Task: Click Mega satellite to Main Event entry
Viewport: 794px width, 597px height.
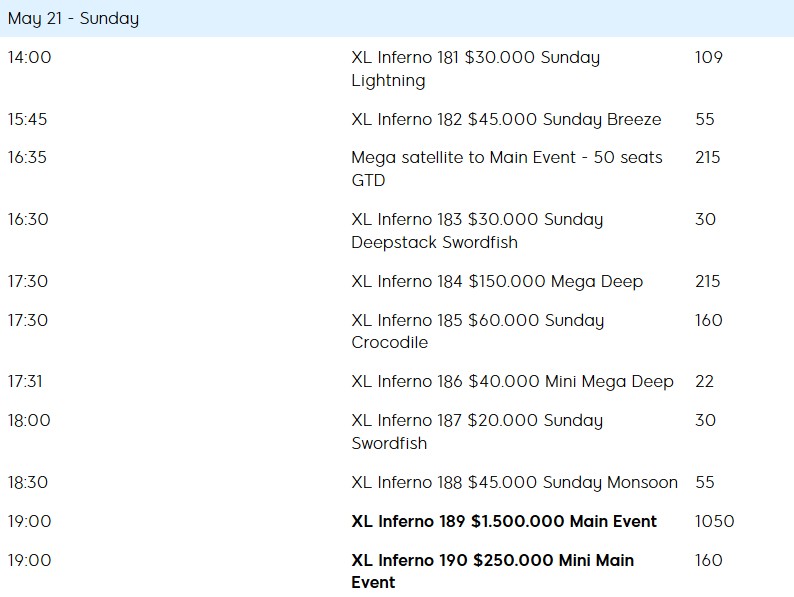Action: coord(506,169)
